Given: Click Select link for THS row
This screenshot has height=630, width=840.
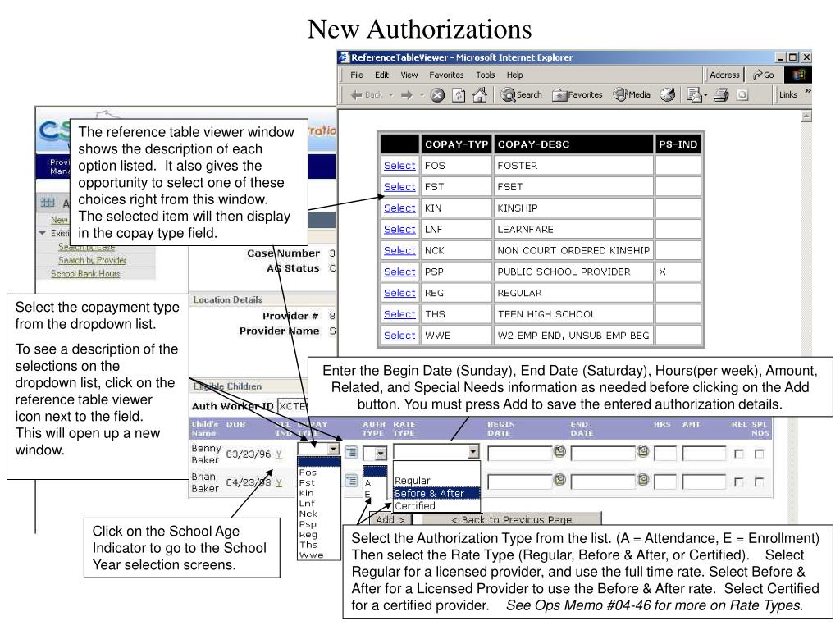Looking at the screenshot, I should (x=399, y=314).
